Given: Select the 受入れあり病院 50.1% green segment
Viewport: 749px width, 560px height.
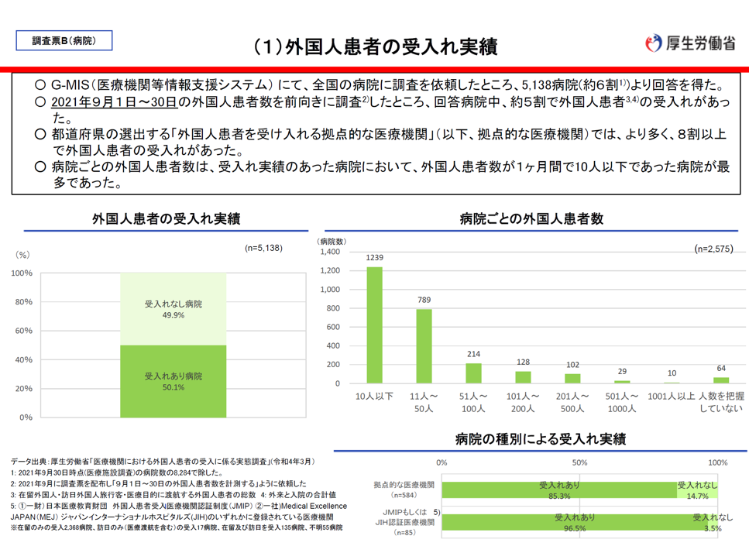Looking at the screenshot, I should 173,380.
